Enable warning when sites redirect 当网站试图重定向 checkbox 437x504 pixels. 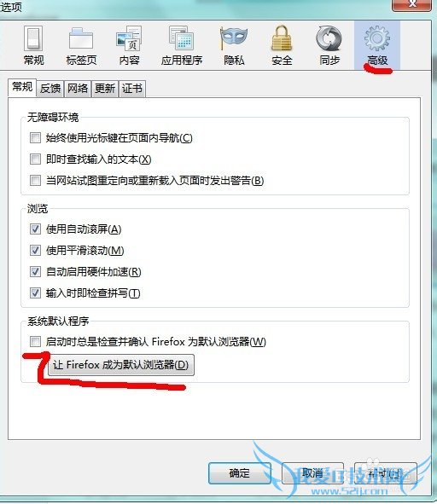pyautogui.click(x=35, y=180)
